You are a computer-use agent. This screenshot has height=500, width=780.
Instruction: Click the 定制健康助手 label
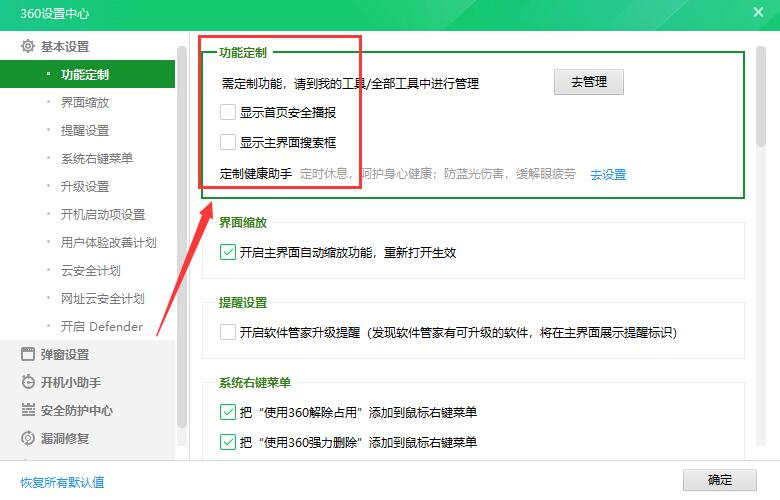(x=256, y=174)
